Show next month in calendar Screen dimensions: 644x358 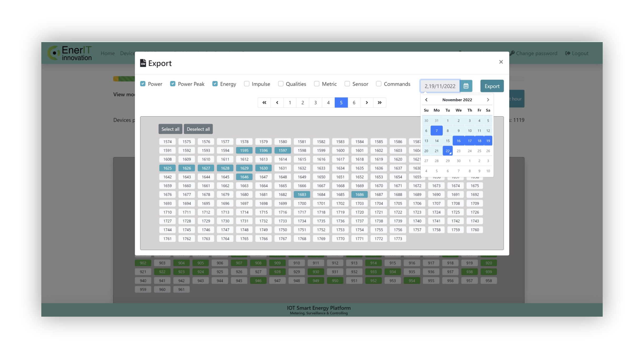[x=488, y=100]
